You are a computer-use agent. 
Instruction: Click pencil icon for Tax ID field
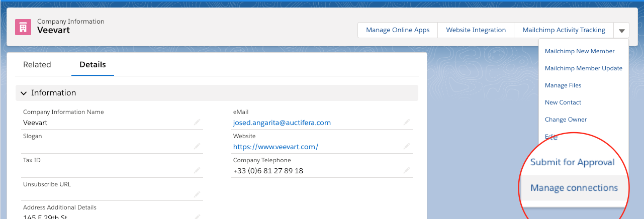tap(197, 170)
